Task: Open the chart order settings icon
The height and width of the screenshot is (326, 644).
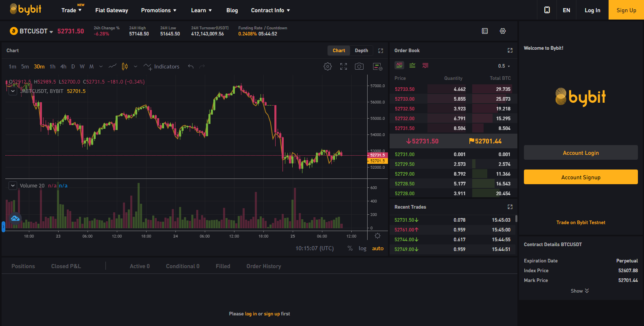Action: click(x=378, y=66)
